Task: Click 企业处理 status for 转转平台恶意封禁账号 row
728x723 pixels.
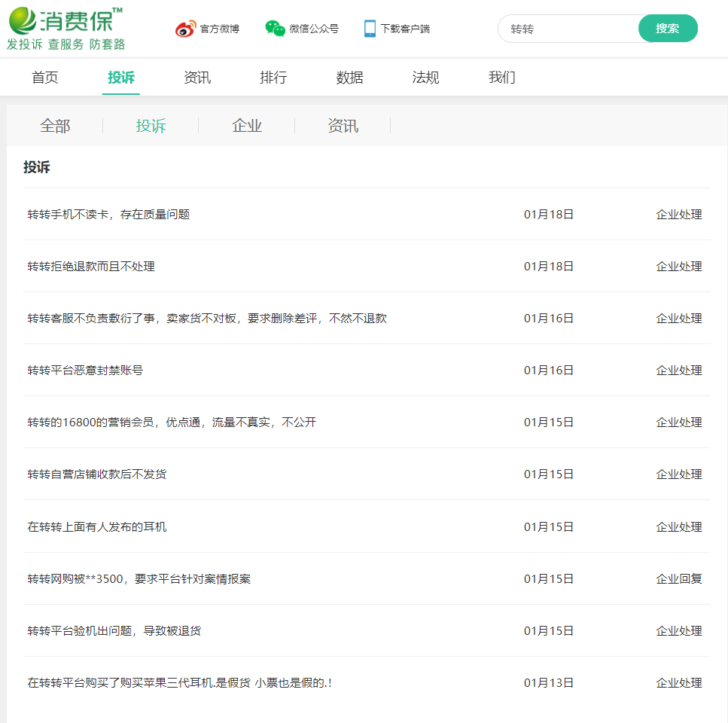Action: click(679, 370)
